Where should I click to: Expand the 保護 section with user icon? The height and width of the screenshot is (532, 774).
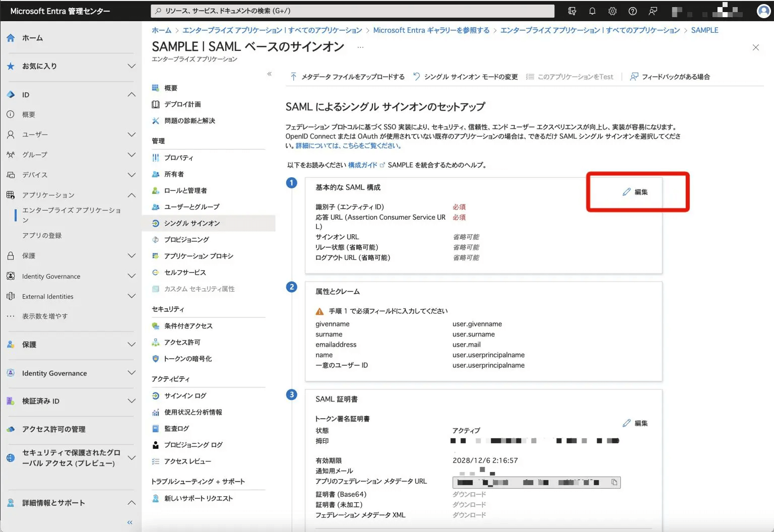click(x=132, y=345)
